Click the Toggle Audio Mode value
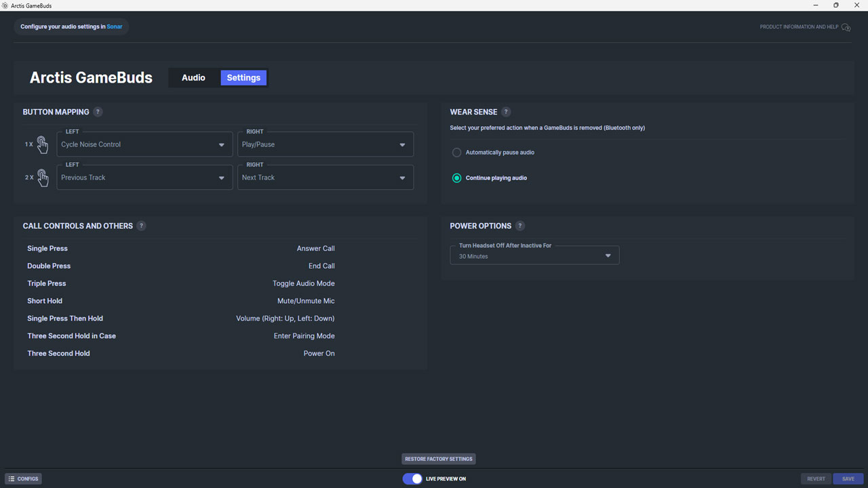This screenshot has height=488, width=868. (x=304, y=283)
